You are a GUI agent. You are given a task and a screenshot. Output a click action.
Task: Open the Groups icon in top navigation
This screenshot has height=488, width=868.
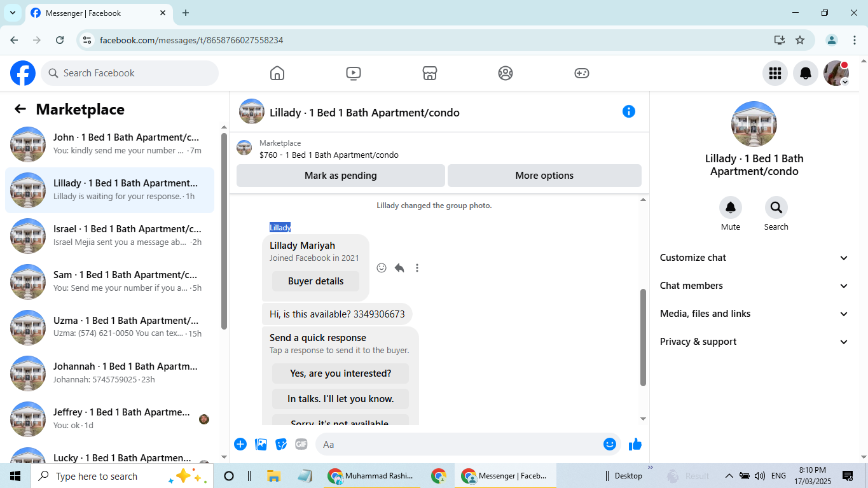[x=506, y=73]
